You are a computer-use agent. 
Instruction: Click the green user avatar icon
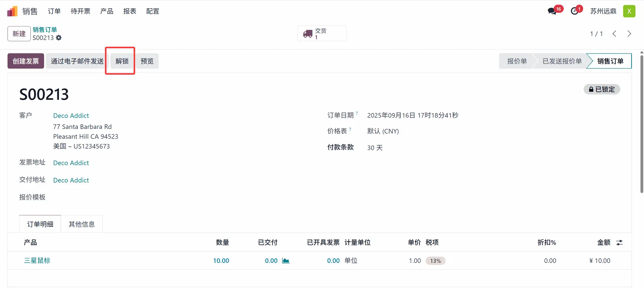coord(629,11)
